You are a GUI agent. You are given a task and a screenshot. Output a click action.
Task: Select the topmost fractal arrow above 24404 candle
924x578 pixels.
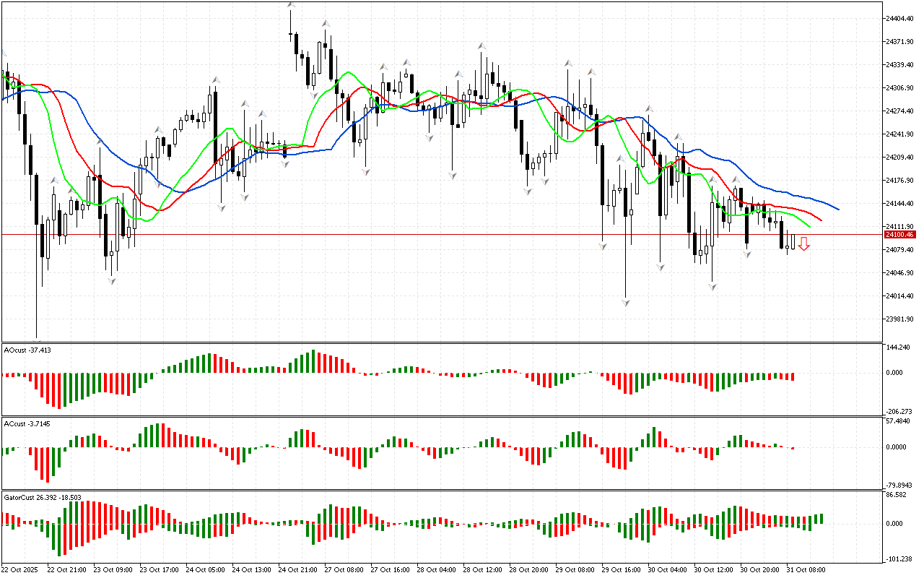291,6
